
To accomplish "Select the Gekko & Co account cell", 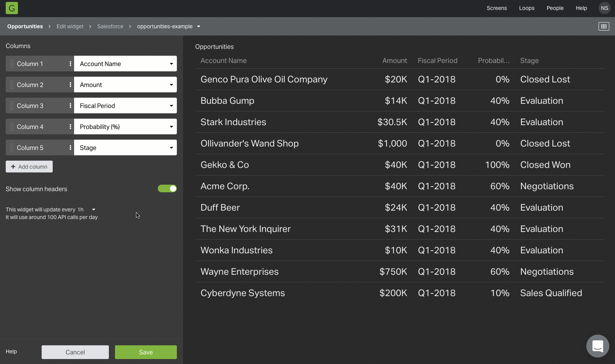I will [225, 165].
